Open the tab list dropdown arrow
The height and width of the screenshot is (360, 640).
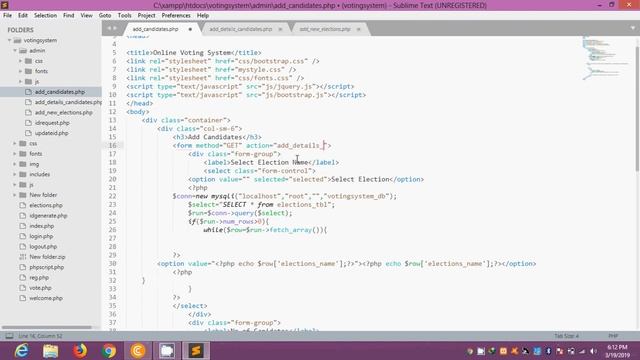click(633, 28)
